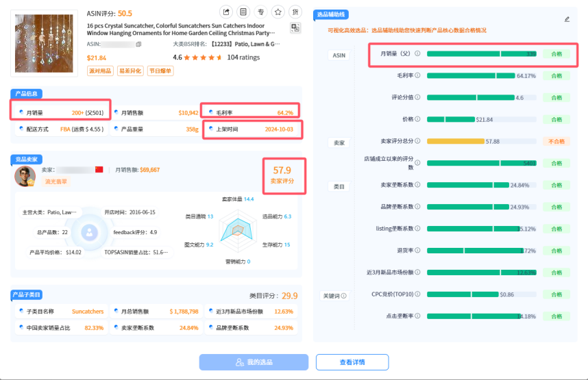Click the 104 ratings text

point(243,58)
